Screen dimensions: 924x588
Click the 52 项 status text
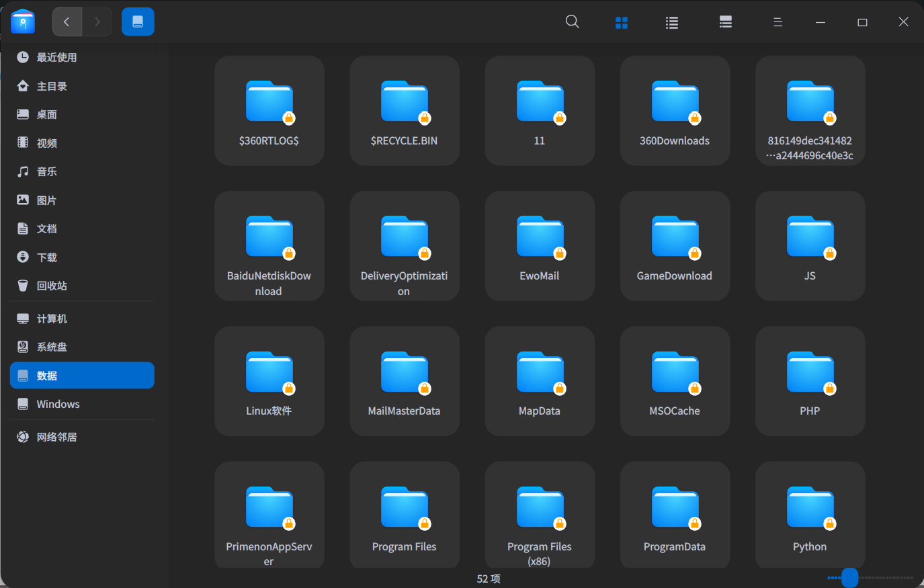[489, 579]
